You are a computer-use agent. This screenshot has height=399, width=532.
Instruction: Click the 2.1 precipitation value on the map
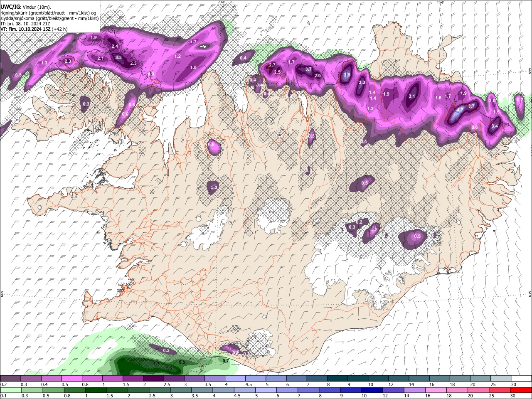(x=100, y=58)
